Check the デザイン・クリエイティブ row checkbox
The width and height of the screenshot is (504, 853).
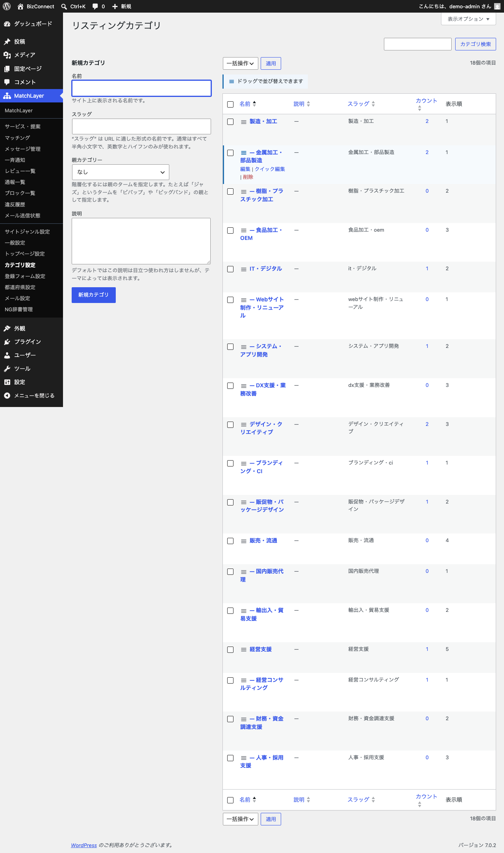point(230,425)
